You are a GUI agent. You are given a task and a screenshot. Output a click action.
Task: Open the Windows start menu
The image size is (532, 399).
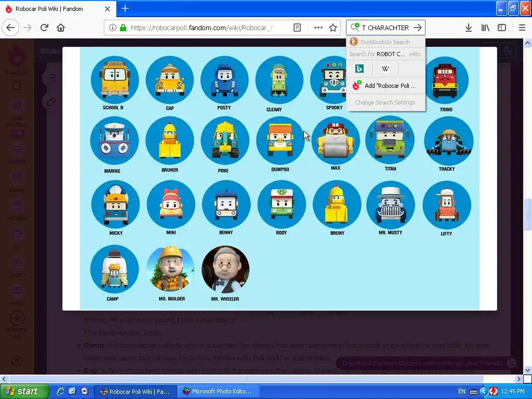[24, 392]
